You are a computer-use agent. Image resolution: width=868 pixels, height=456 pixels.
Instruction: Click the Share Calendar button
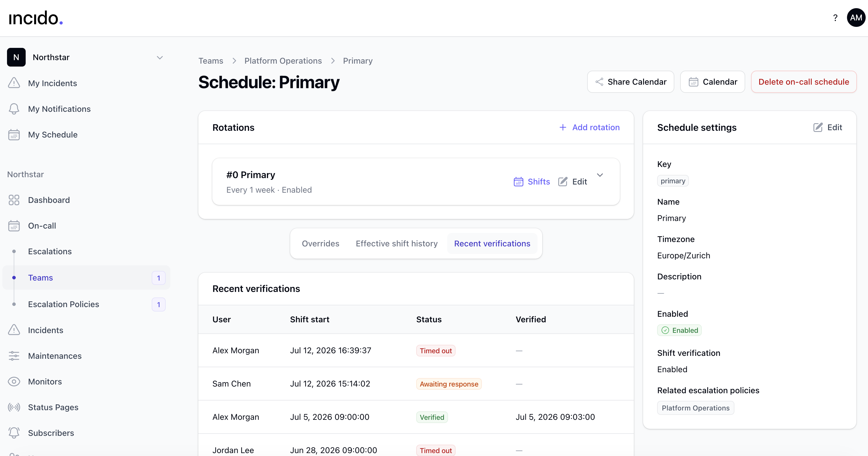631,82
